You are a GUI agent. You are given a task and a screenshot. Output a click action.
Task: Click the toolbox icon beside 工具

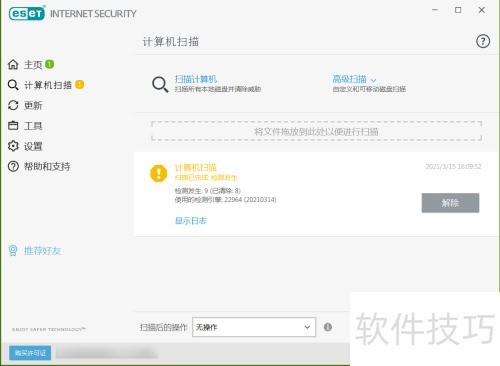tap(13, 126)
